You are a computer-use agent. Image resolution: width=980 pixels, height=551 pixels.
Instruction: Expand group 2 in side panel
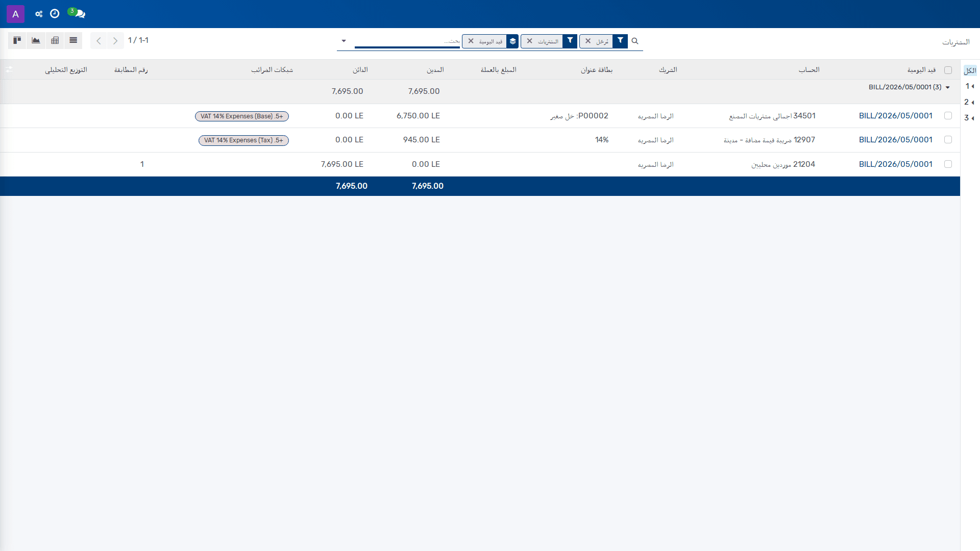point(969,102)
